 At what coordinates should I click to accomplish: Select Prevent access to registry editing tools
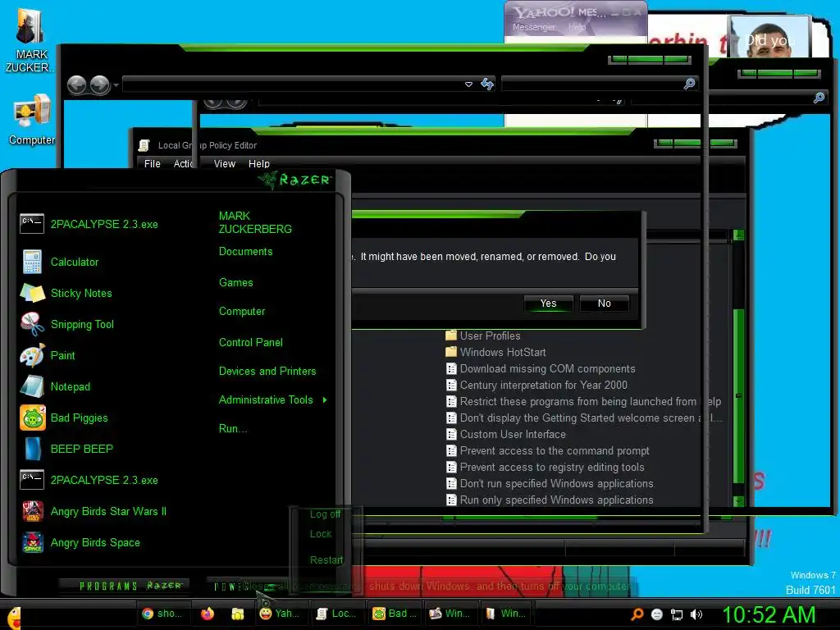pyautogui.click(x=545, y=467)
